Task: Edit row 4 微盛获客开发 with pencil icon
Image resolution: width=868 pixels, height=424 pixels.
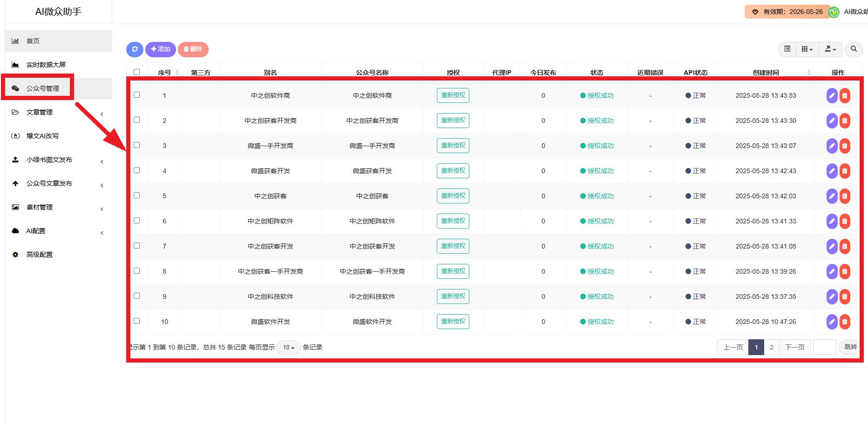Action: tap(832, 171)
